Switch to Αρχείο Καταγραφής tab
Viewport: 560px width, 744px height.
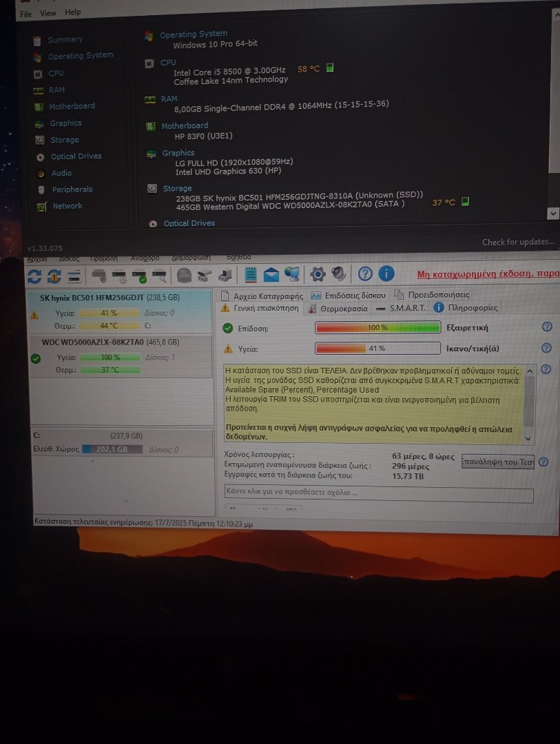click(x=262, y=296)
